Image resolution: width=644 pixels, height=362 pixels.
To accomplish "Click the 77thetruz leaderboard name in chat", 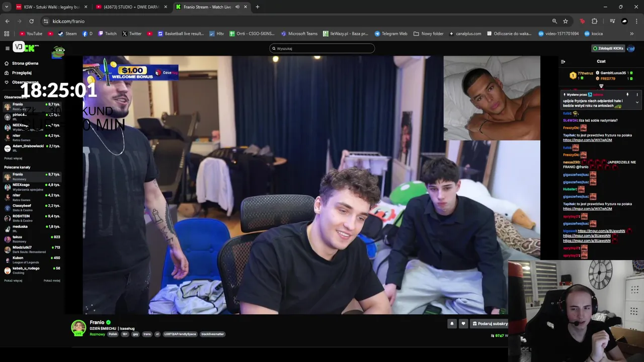I will pos(585,73).
